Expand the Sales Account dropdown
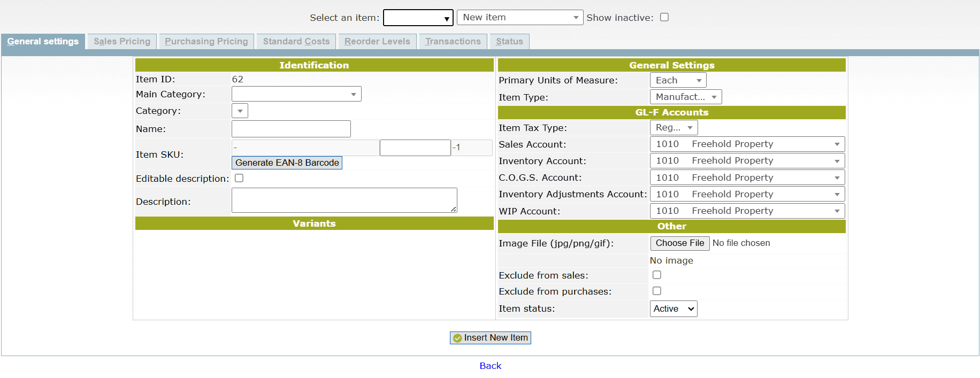Image resolution: width=980 pixels, height=378 pixels. 747,144
